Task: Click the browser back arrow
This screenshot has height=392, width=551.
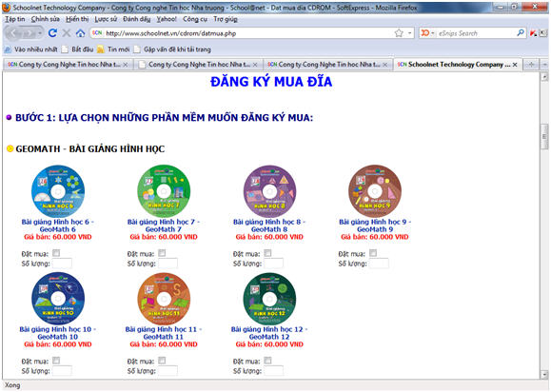Action: [15, 33]
